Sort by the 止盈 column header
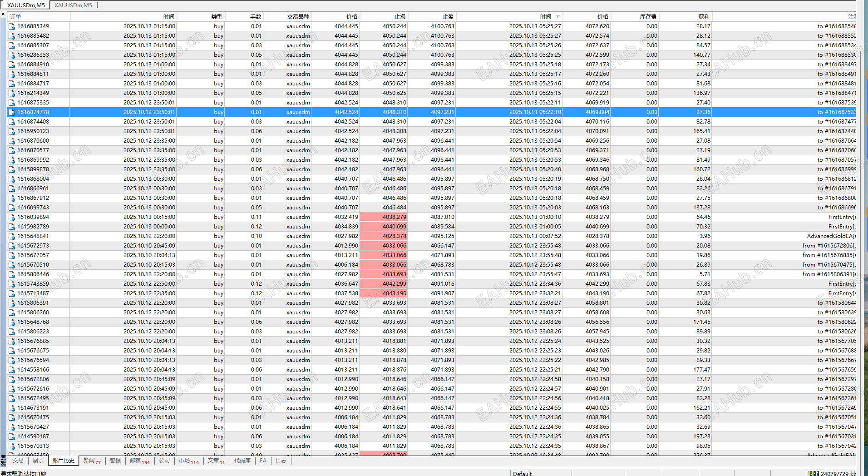The height and width of the screenshot is (476, 868). [x=432, y=17]
